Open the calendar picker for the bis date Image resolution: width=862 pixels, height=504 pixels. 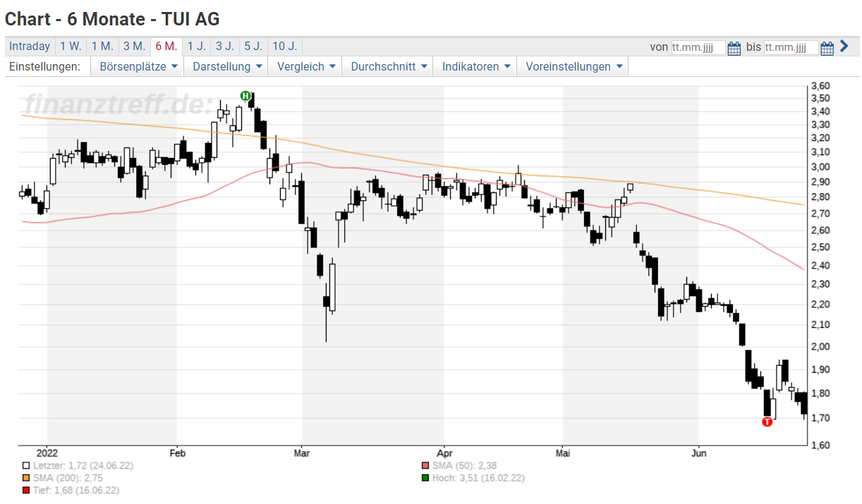tap(827, 48)
